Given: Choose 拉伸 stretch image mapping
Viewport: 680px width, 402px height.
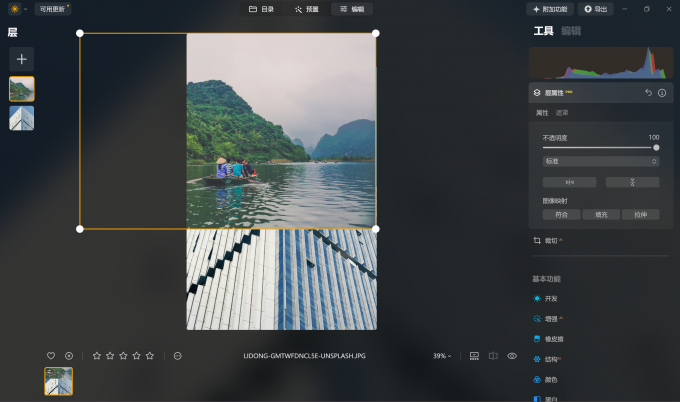Looking at the screenshot, I should coord(641,215).
